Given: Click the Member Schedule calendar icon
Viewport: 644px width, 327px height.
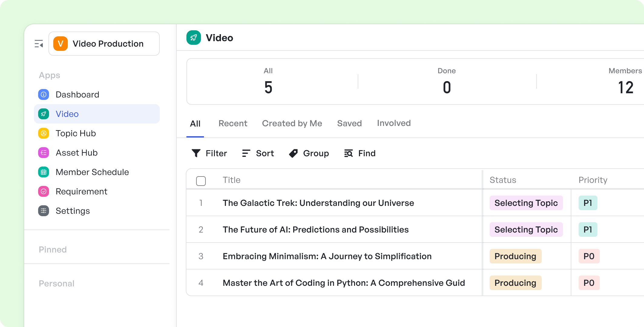Looking at the screenshot, I should tap(44, 172).
